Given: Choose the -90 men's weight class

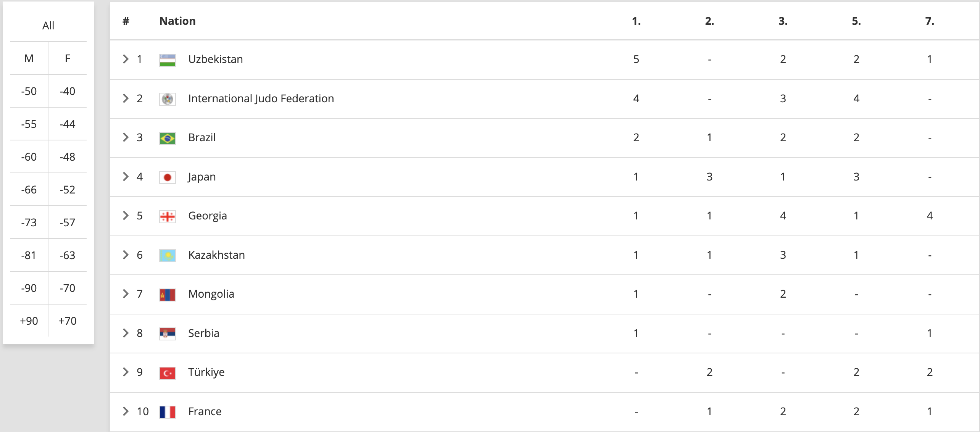Looking at the screenshot, I should click(29, 288).
